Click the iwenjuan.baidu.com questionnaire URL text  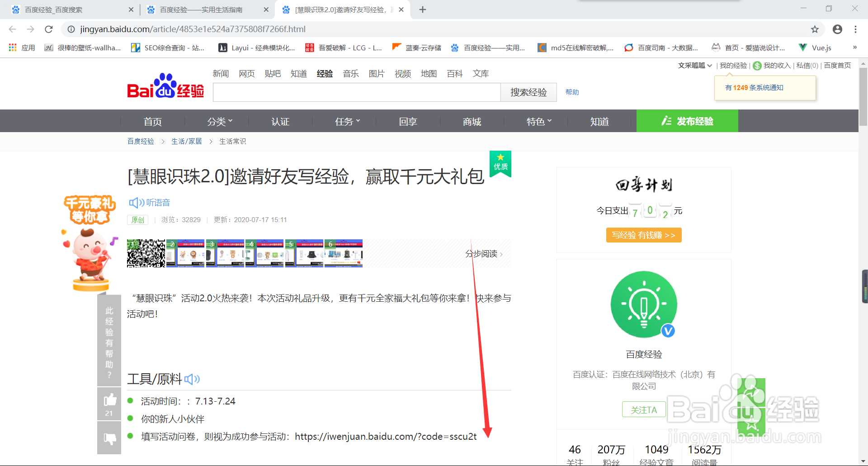(386, 437)
